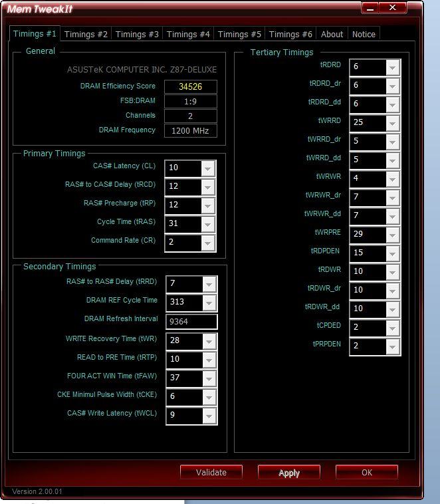440x504 pixels.
Task: Go to the Timings #5 tab
Action: 239,34
